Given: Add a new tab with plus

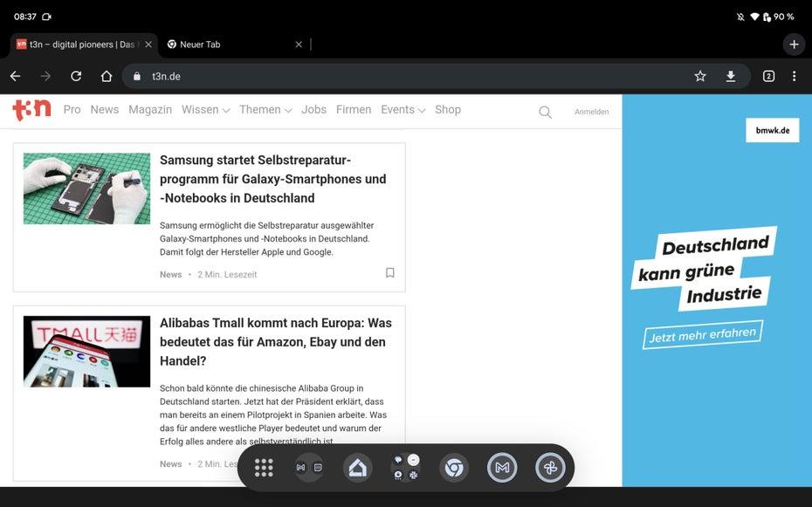Looking at the screenshot, I should click(794, 45).
